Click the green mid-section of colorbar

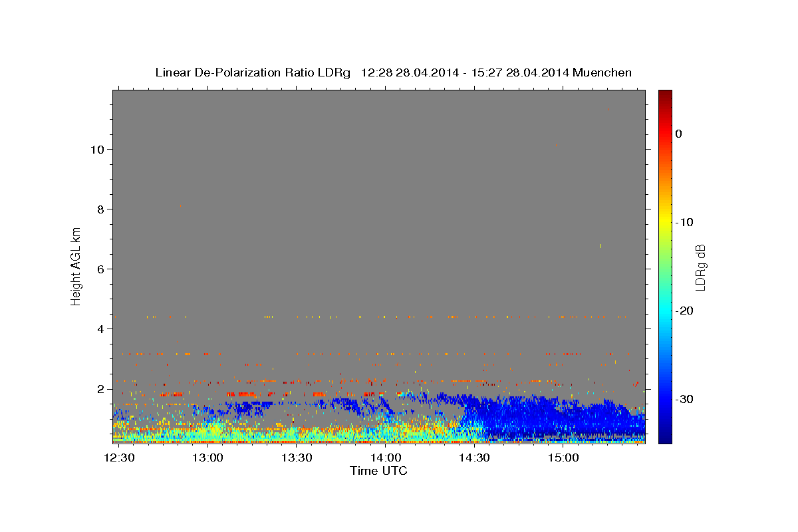tap(665, 266)
